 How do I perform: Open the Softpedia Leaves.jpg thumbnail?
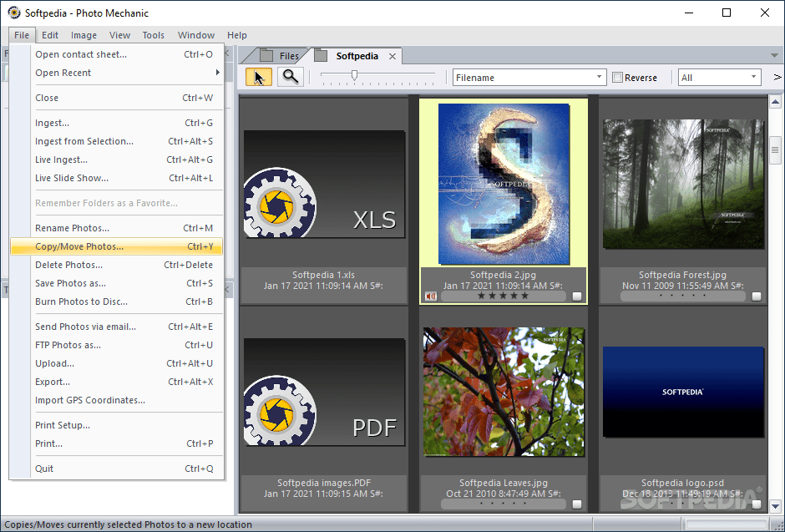pos(504,393)
